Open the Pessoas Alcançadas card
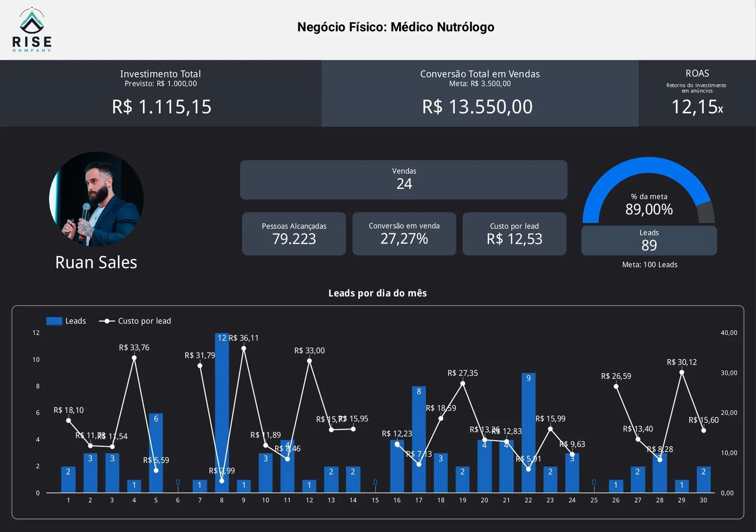This screenshot has width=756, height=532. pos(294,234)
